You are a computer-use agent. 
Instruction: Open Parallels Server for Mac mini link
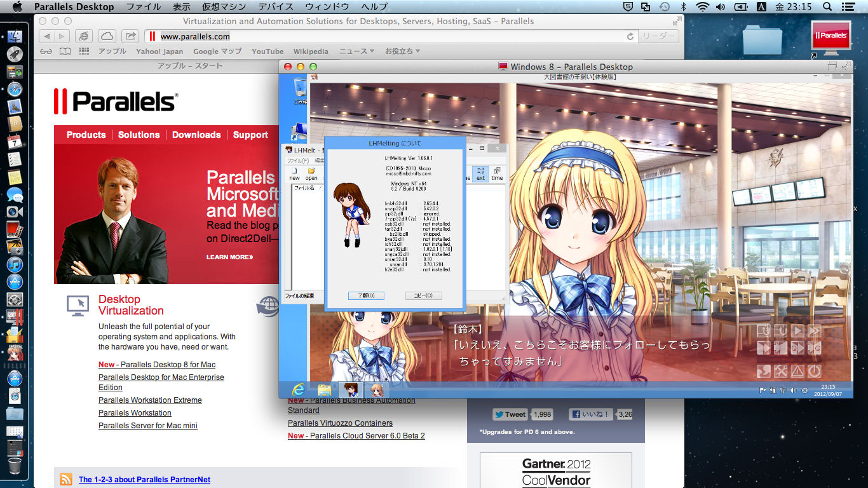coord(148,426)
